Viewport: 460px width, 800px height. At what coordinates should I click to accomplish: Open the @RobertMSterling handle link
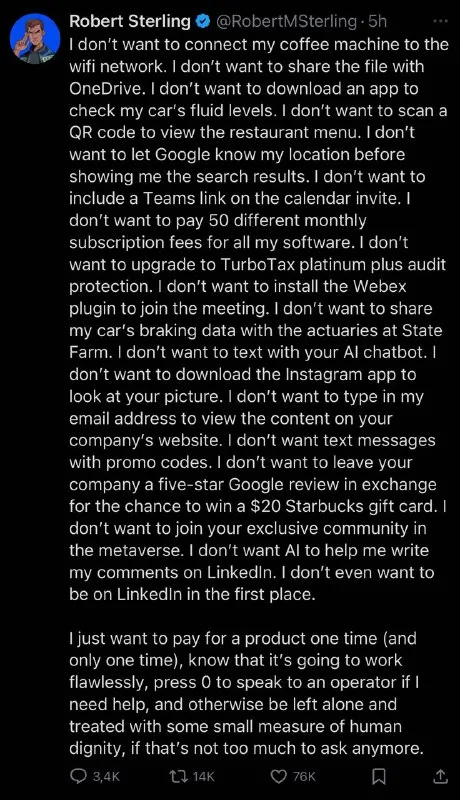pyautogui.click(x=287, y=21)
